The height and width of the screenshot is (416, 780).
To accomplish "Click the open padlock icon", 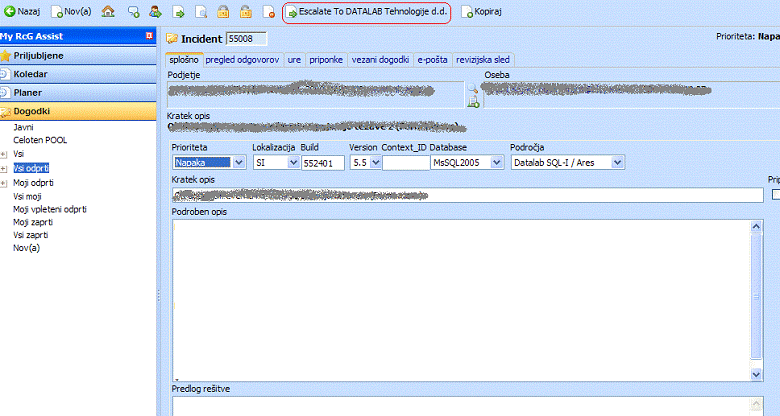I will pyautogui.click(x=246, y=12).
